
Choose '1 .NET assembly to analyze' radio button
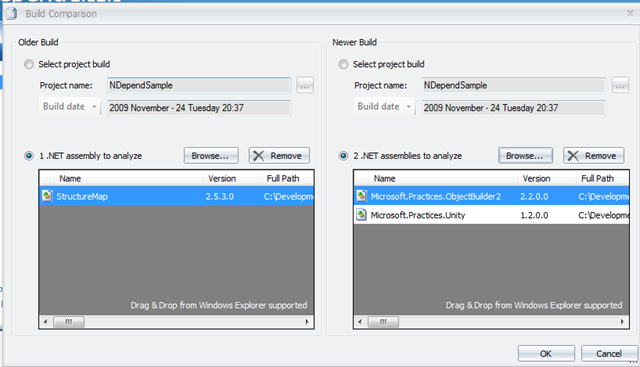coord(29,156)
